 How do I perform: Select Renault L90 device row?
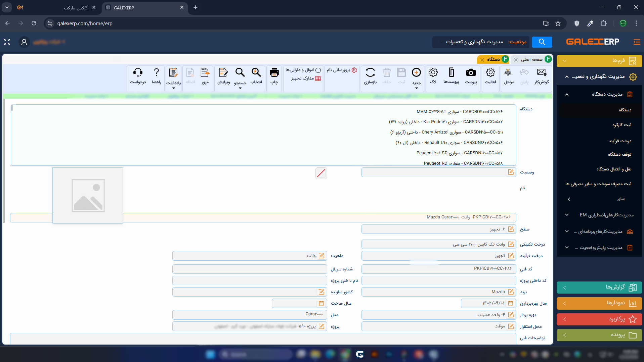(449, 143)
